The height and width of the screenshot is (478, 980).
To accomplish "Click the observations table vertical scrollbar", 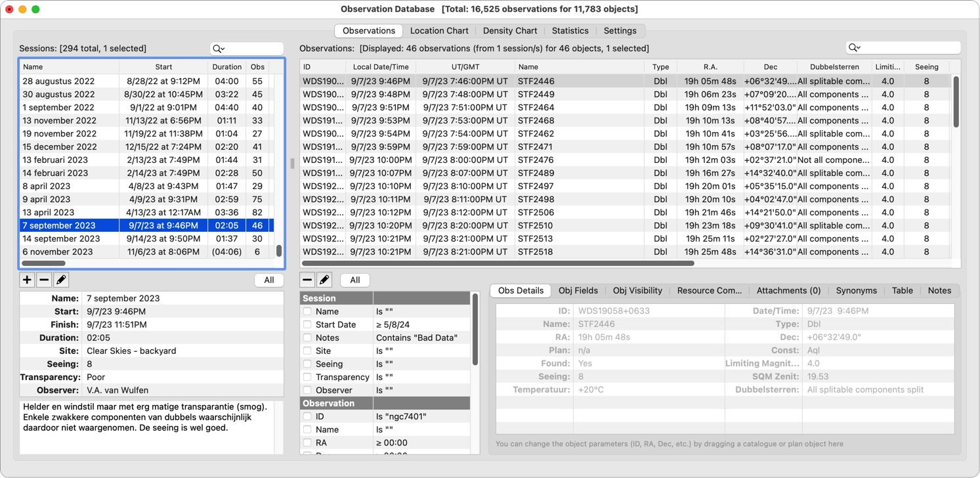I will click(x=956, y=102).
